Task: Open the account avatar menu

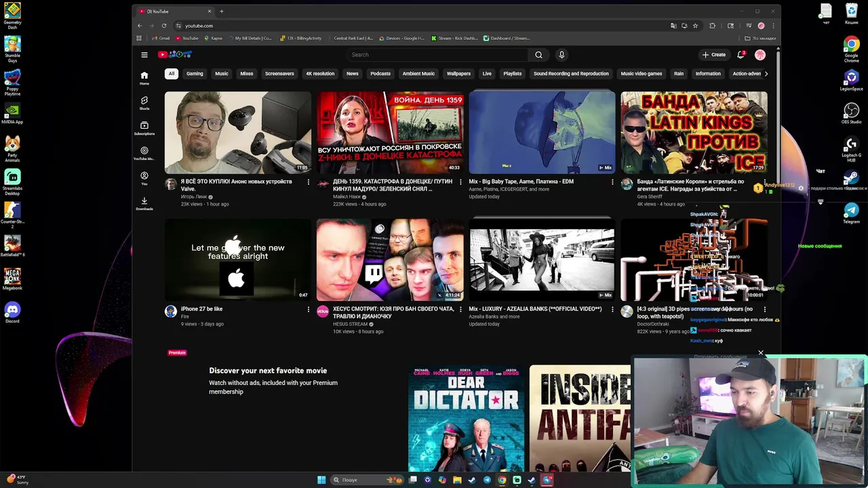Action: point(760,55)
